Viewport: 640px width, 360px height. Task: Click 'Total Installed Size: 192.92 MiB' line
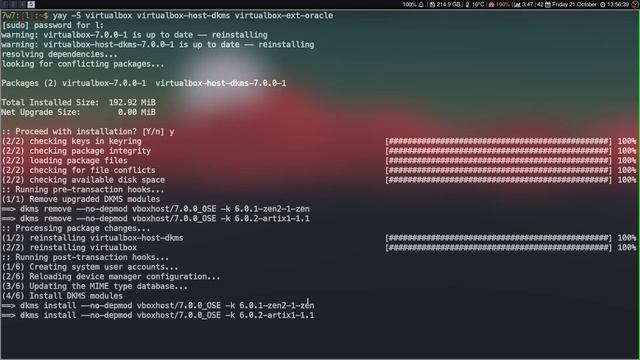tap(78, 102)
